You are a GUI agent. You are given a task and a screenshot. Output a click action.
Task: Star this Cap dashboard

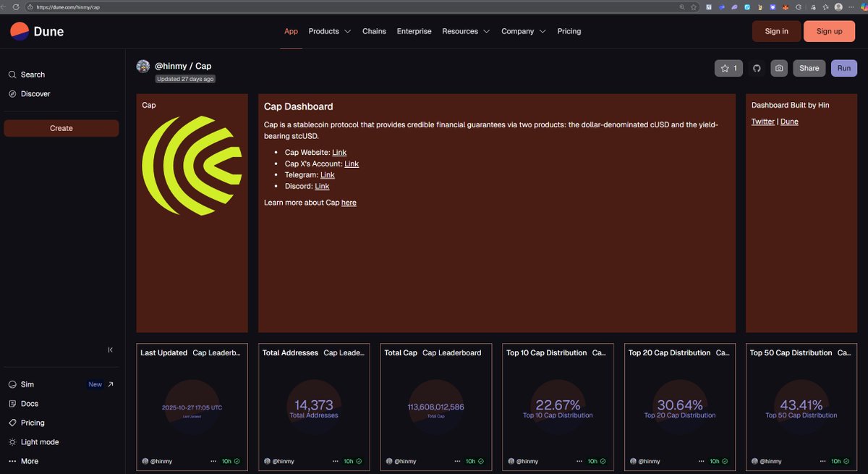coord(728,68)
